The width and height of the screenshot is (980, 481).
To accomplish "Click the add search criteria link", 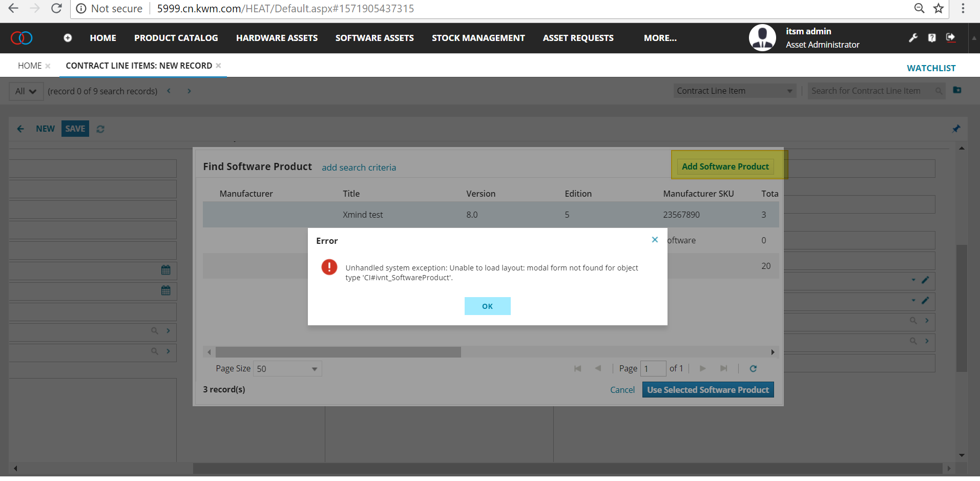I will pos(359,168).
